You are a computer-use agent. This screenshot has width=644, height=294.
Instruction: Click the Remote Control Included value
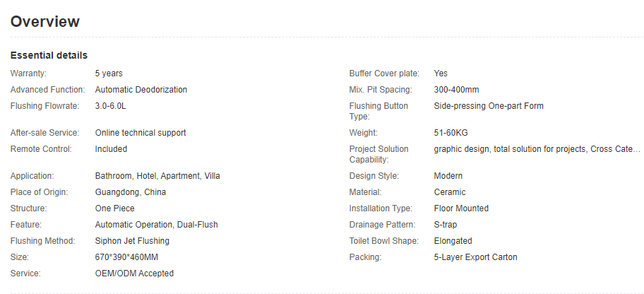coord(111,149)
